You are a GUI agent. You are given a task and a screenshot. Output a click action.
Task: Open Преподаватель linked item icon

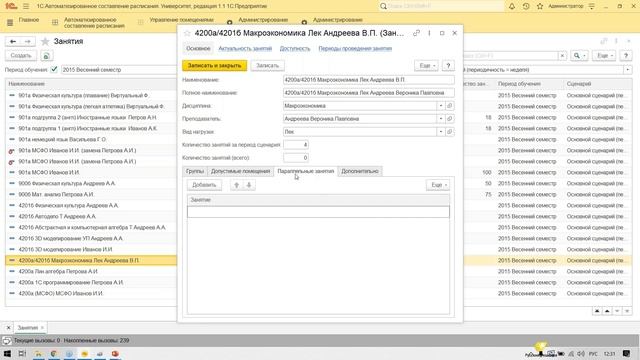(449, 119)
